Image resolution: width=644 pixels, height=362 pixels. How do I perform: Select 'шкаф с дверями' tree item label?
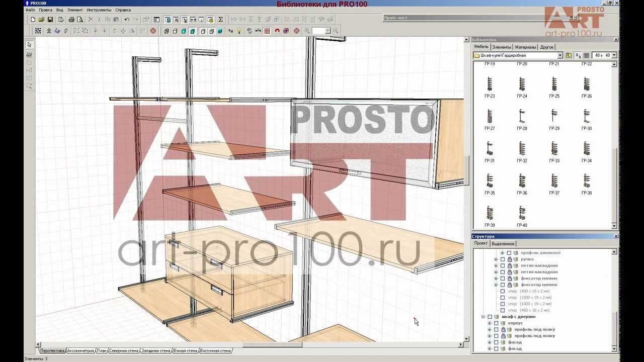point(518,317)
